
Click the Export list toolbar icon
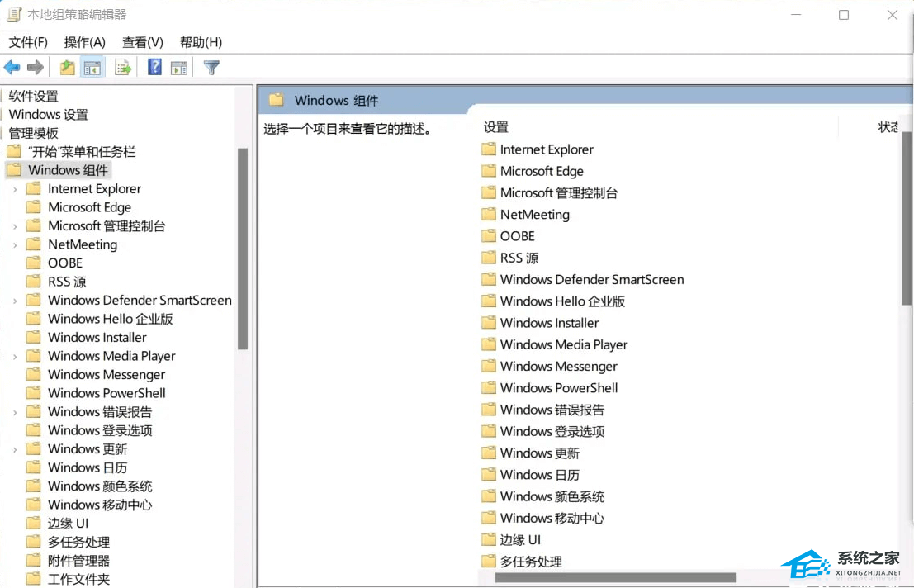click(122, 67)
